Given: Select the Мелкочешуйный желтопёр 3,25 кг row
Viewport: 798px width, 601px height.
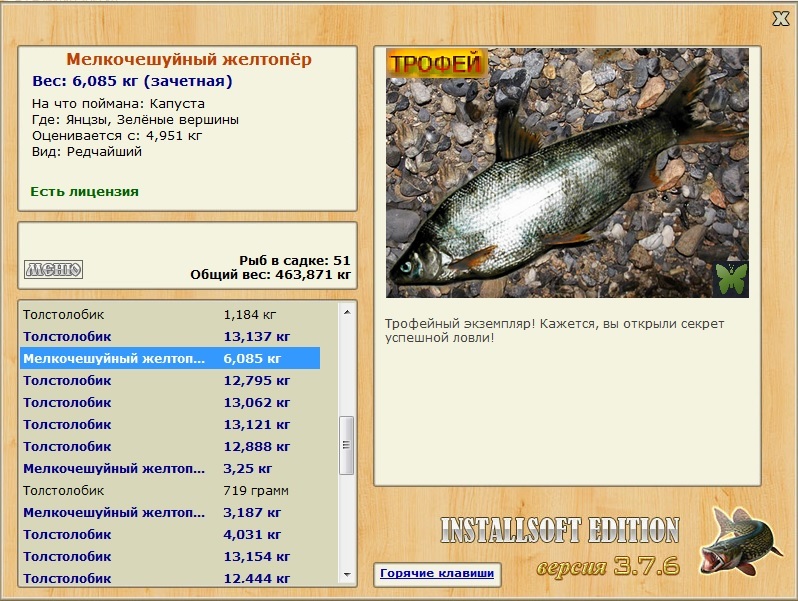Looking at the screenshot, I should pos(170,469).
